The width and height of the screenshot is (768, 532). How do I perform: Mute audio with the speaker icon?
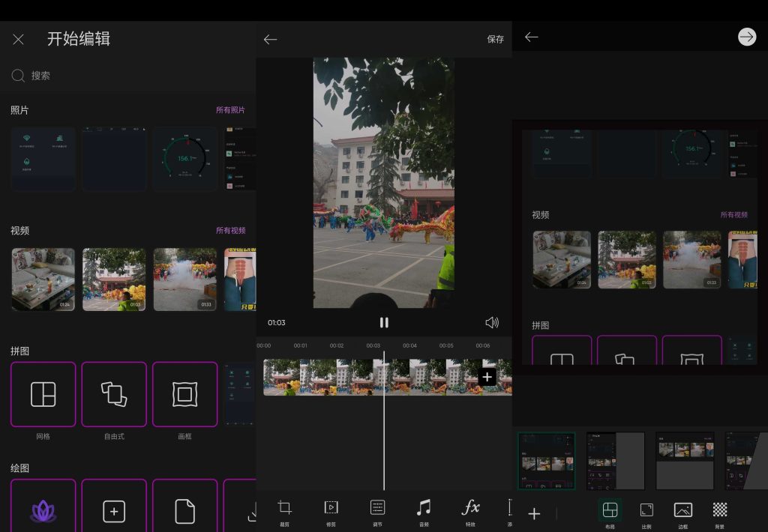tap(493, 322)
